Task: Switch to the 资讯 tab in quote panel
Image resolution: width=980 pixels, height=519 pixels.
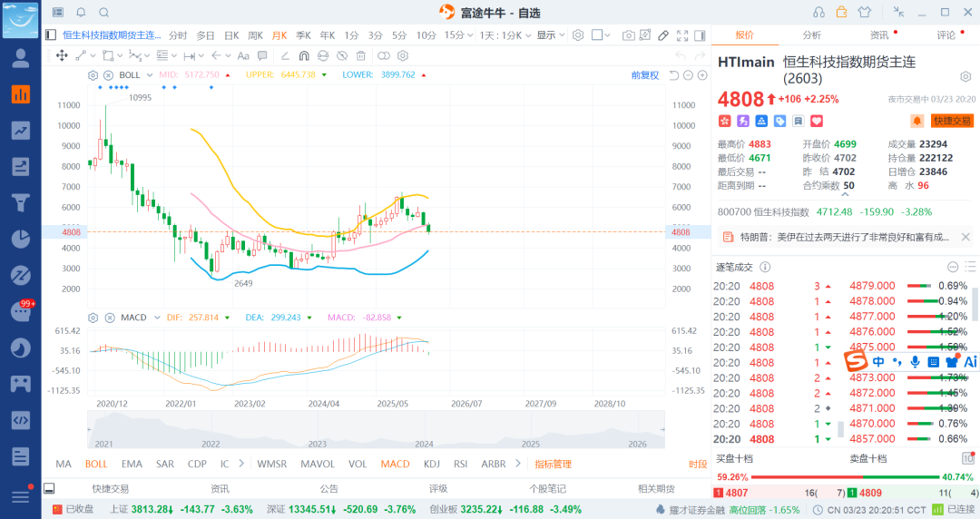Action: point(878,35)
